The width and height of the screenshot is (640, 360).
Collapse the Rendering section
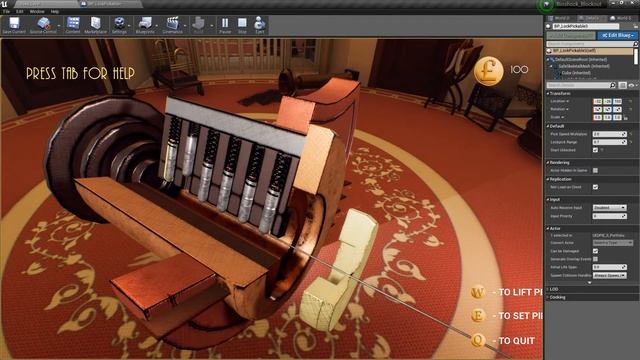point(548,162)
